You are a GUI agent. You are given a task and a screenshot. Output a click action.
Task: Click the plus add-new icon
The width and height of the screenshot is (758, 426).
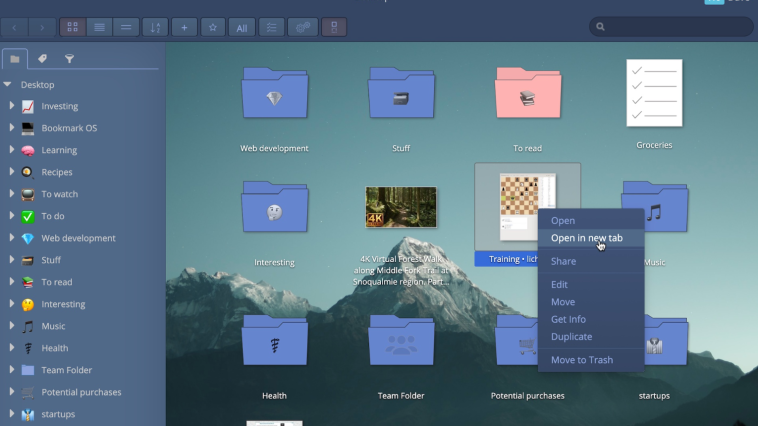point(184,27)
